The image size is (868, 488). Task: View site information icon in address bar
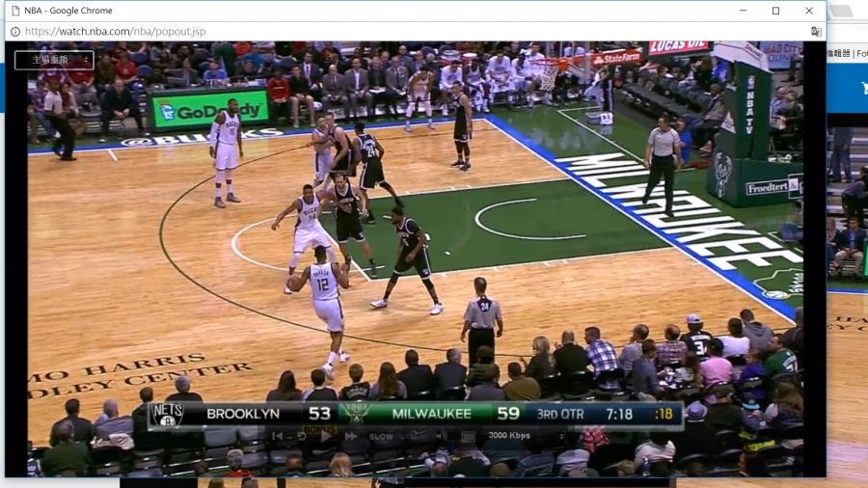click(x=15, y=32)
